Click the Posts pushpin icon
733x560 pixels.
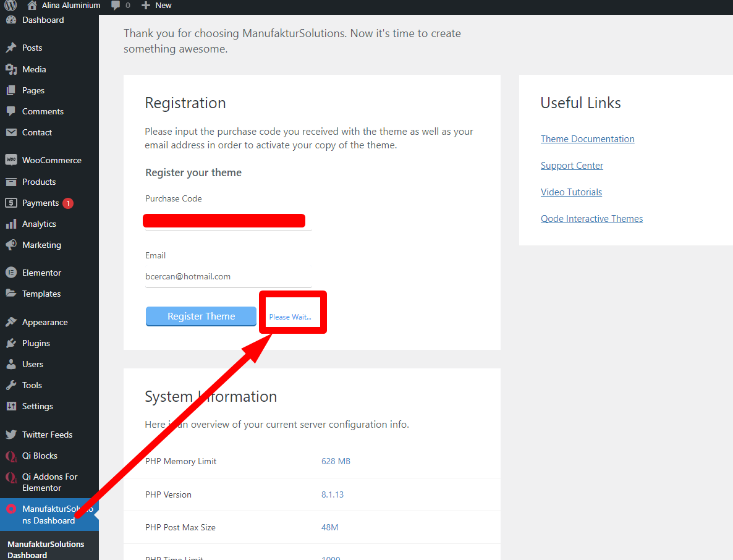click(x=11, y=48)
